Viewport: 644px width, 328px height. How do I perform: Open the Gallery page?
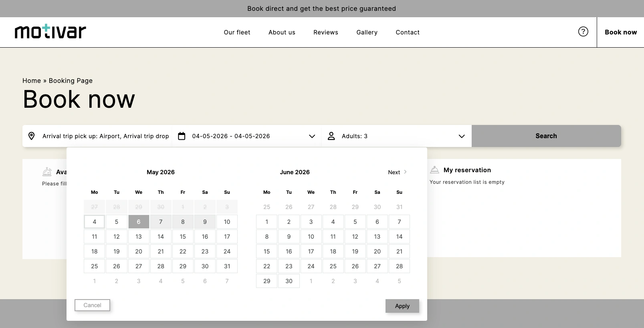[367, 32]
